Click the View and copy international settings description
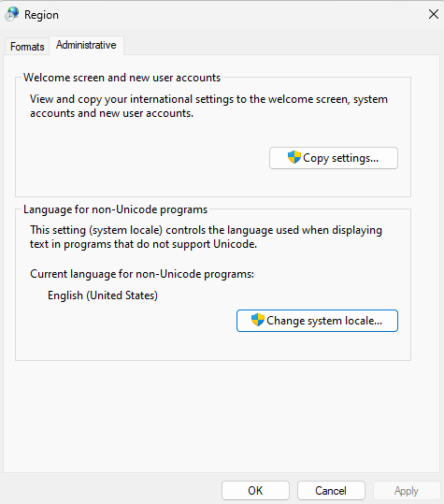444x504 pixels. [208, 106]
